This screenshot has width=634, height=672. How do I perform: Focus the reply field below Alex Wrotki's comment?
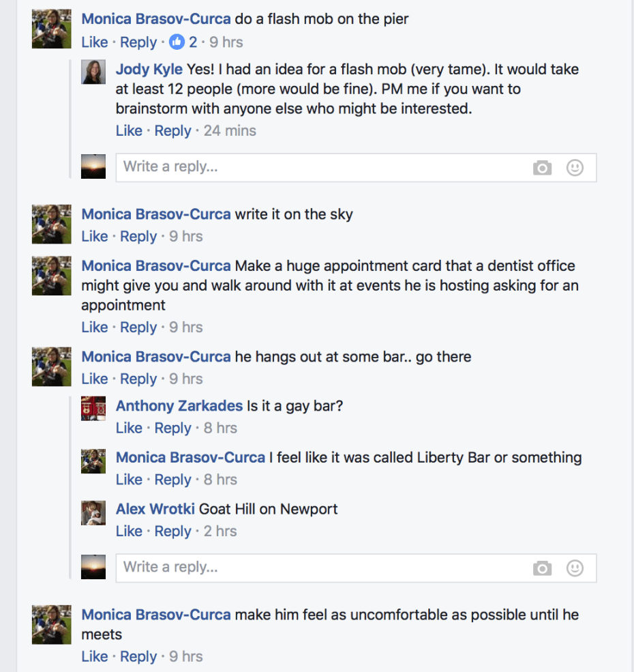click(x=320, y=568)
